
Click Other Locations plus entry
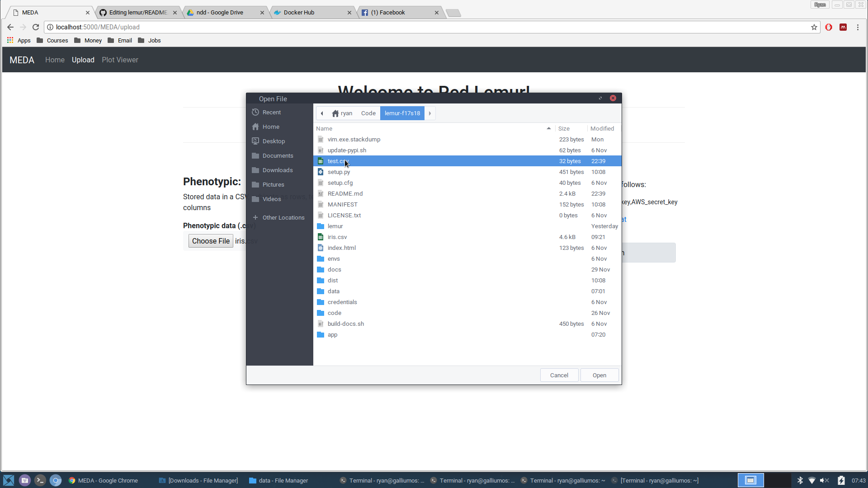(283, 217)
